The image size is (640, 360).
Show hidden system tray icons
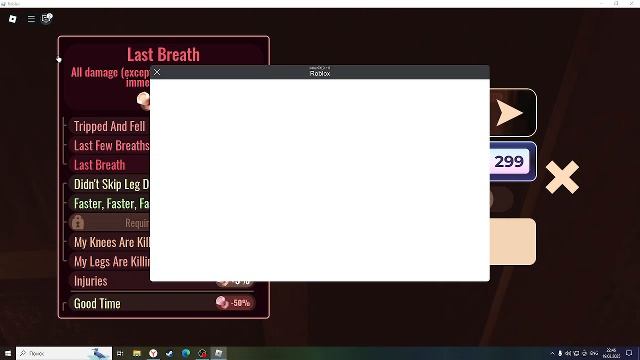[x=552, y=353]
